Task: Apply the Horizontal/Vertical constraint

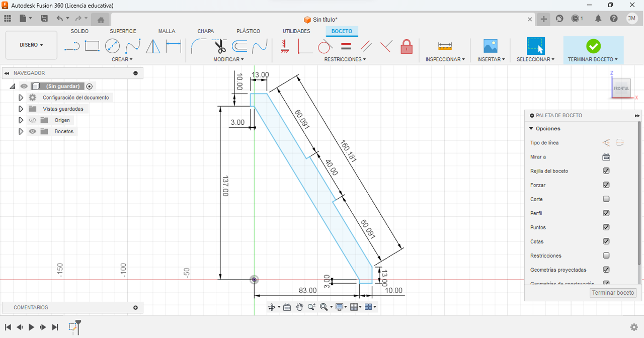Action: pyautogui.click(x=285, y=46)
